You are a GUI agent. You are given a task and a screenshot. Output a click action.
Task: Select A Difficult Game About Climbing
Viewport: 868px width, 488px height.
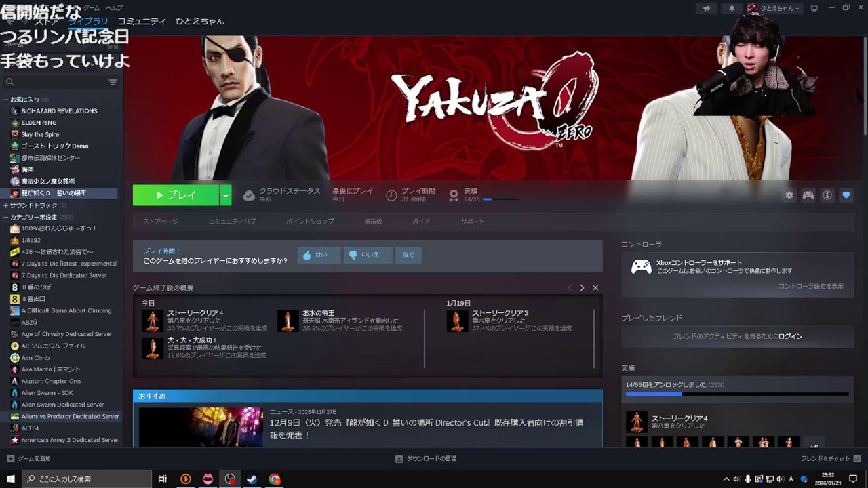point(66,310)
